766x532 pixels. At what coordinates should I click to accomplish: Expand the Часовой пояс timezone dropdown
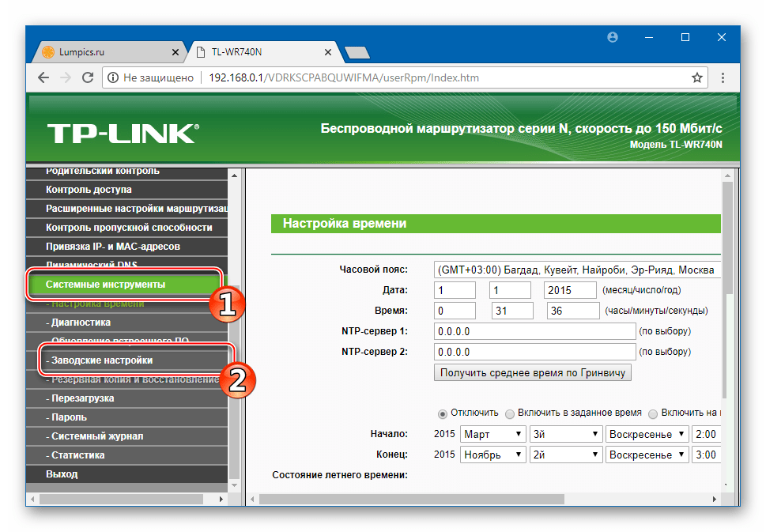[x=577, y=270]
